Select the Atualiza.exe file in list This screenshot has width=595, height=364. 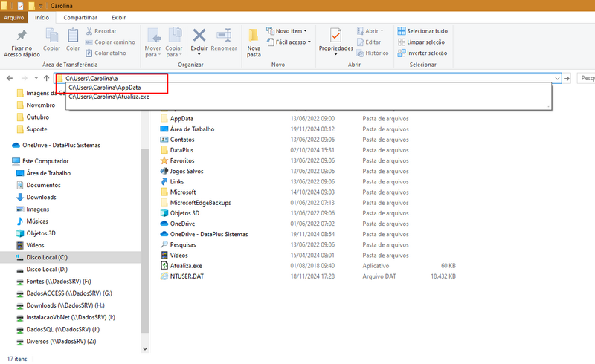click(186, 266)
